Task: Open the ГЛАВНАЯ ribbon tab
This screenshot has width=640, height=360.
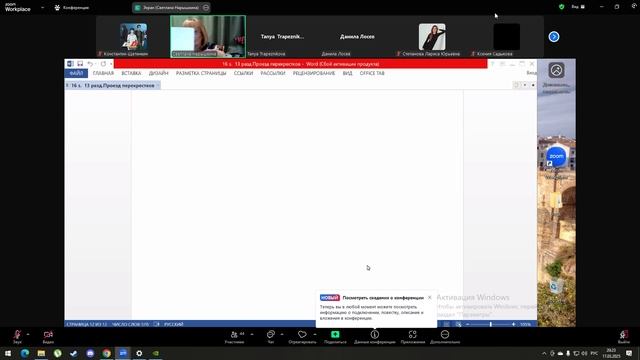Action: [103, 73]
